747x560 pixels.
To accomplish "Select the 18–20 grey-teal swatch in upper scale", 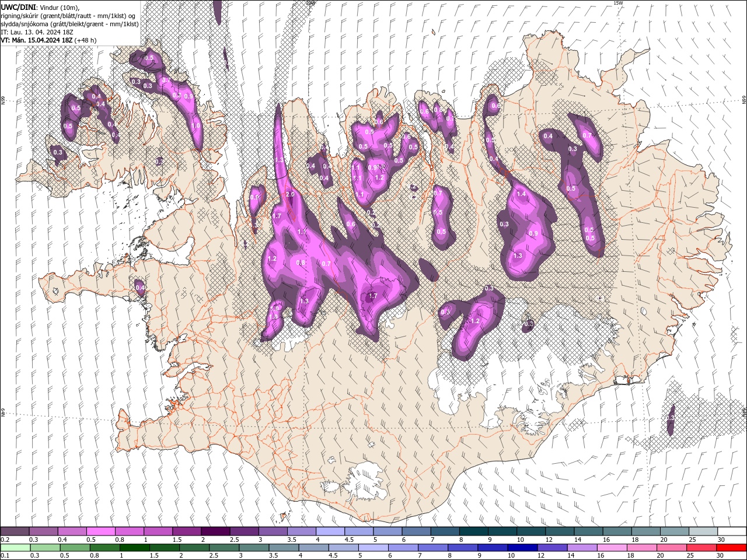I will [645, 531].
